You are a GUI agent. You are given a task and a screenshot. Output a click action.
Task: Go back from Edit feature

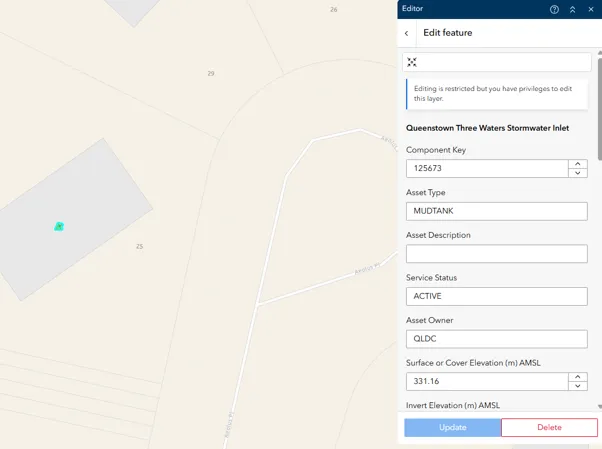(407, 33)
